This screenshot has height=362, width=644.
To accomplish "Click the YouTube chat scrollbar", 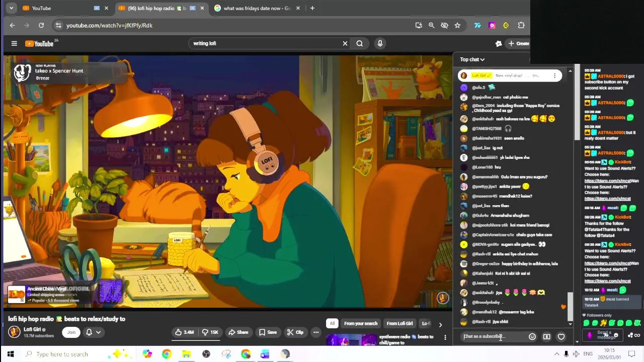I will click(x=570, y=307).
